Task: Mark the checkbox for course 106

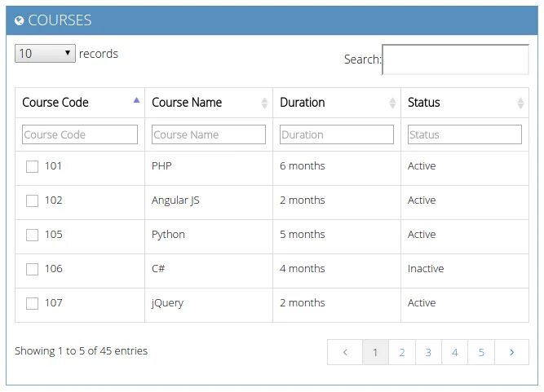Action: point(33,269)
